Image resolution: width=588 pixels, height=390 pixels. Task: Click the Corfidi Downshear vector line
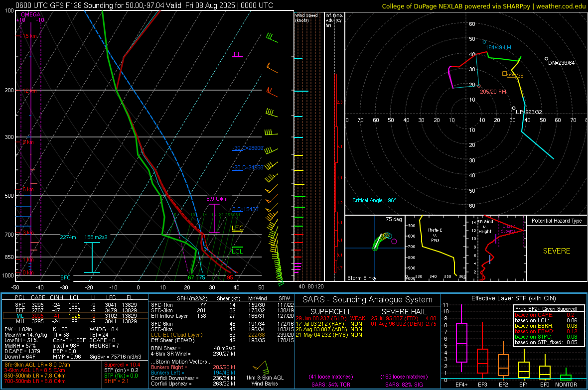(x=193, y=378)
